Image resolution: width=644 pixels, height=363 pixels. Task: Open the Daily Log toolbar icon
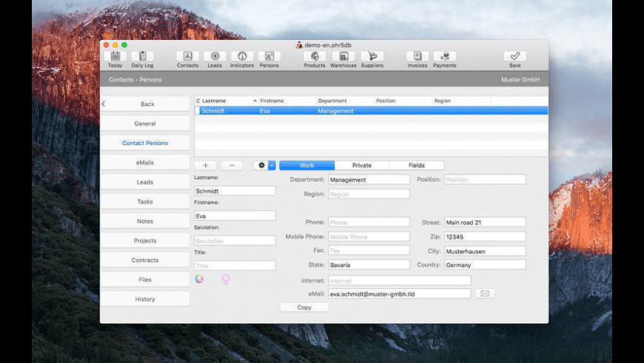(142, 56)
